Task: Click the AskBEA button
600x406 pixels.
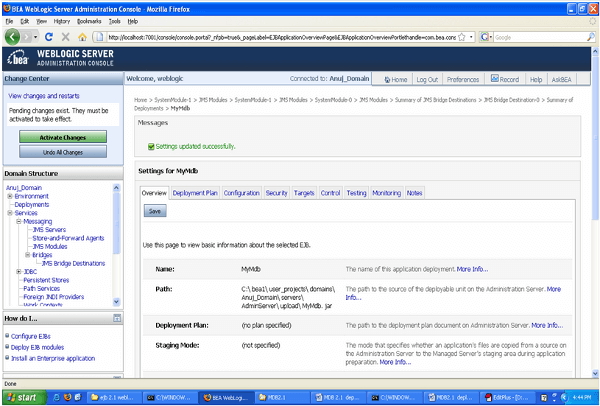Action: point(561,79)
